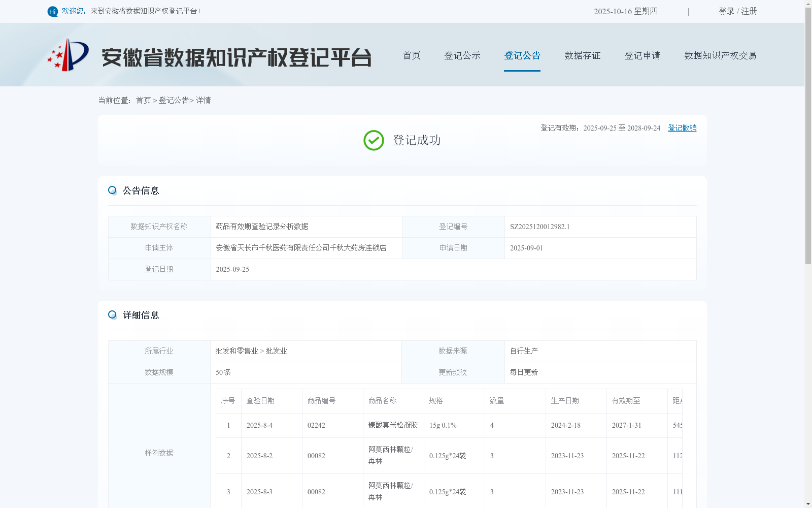The width and height of the screenshot is (812, 508).
Task: Click breadcrumb link 首页
Action: (143, 100)
